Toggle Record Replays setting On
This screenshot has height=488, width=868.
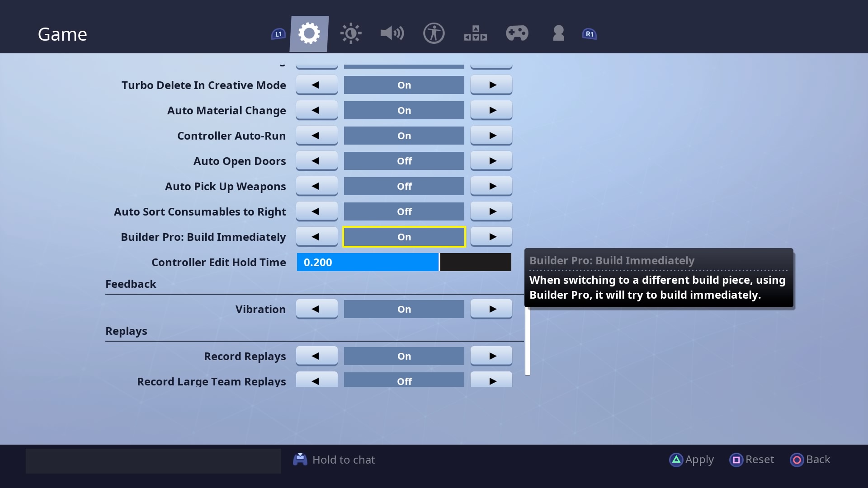coord(404,356)
